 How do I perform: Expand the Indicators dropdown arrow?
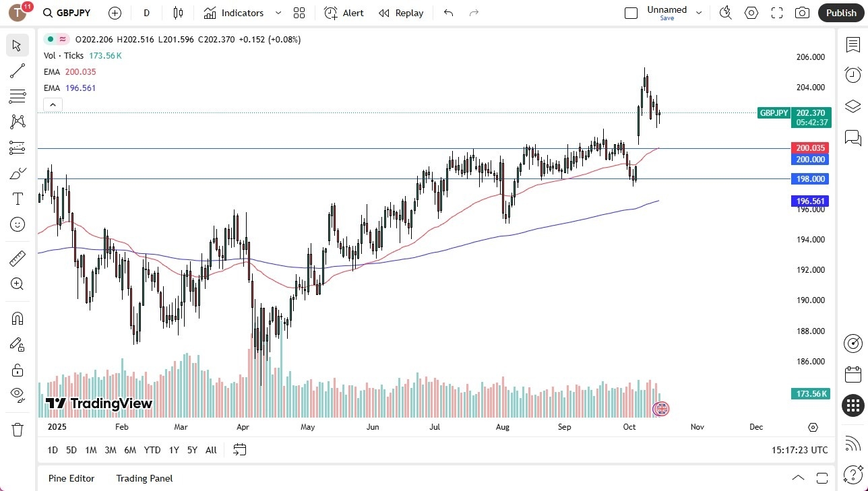click(277, 13)
